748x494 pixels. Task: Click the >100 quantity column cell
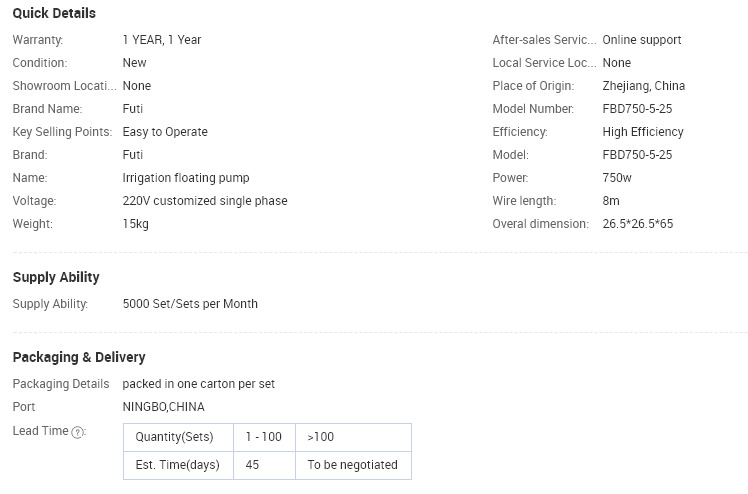click(353, 437)
